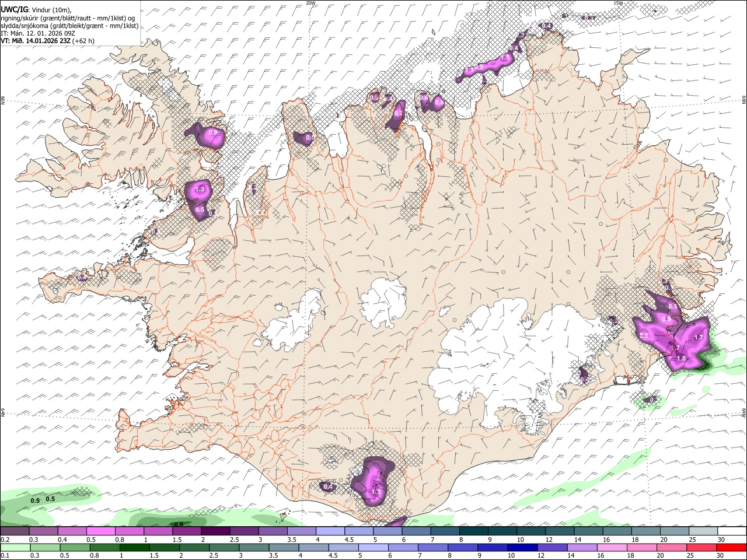Screen dimensions: 747x560
Task: Select the darkest green lower-row swatch starting at 1
Action: coord(134,548)
